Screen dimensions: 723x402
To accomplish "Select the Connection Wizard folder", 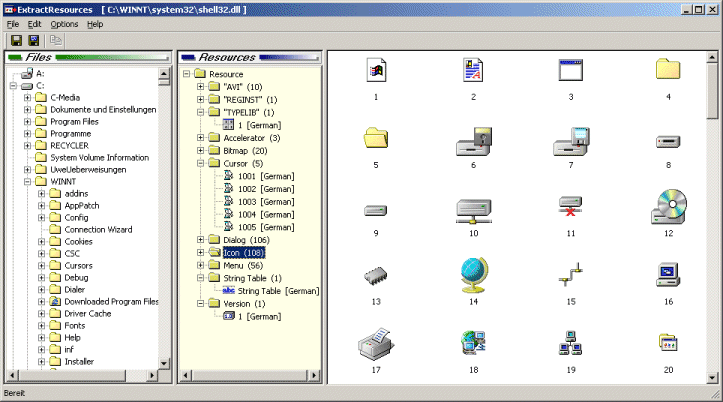I will pyautogui.click(x=98, y=230).
